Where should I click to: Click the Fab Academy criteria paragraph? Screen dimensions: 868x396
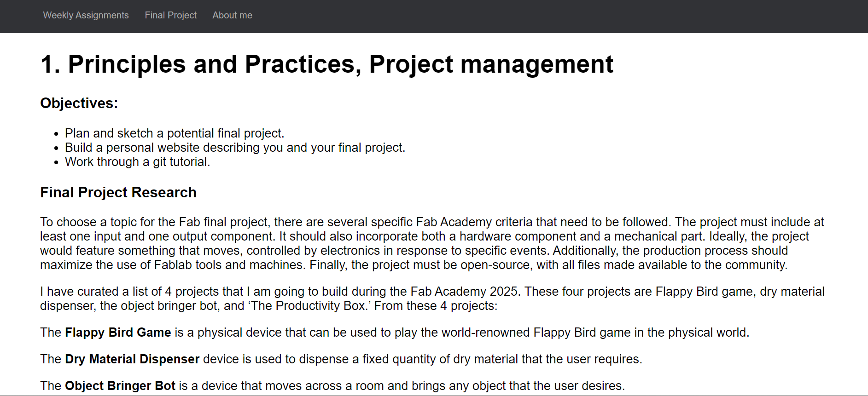pyautogui.click(x=432, y=243)
